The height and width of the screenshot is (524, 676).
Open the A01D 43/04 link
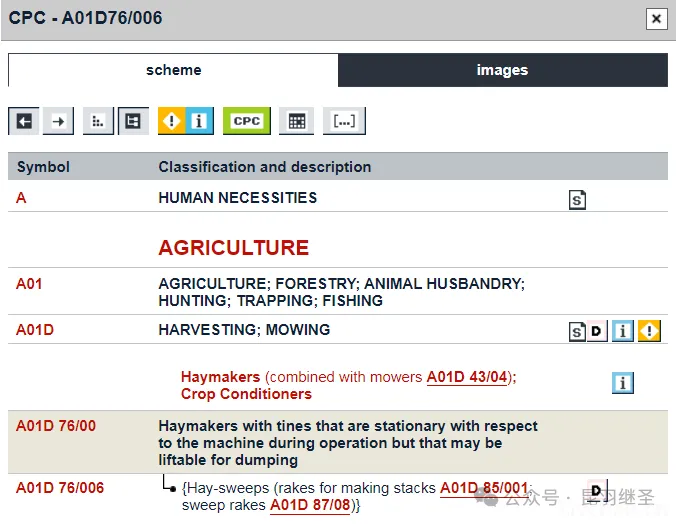click(467, 377)
